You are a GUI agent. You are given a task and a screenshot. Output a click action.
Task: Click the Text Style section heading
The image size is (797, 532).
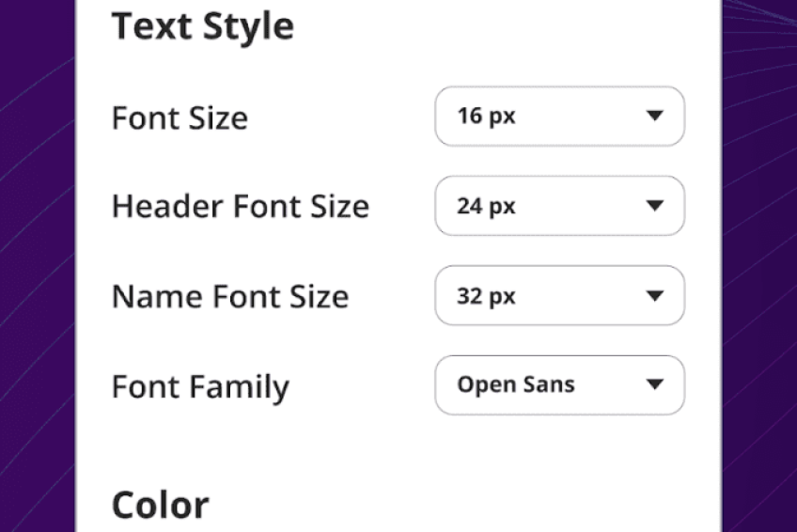tap(203, 26)
